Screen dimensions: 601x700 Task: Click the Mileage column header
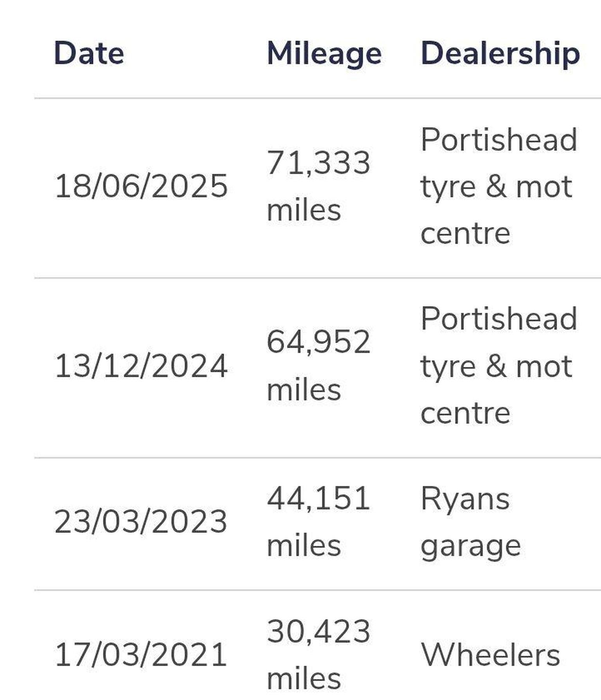324,54
